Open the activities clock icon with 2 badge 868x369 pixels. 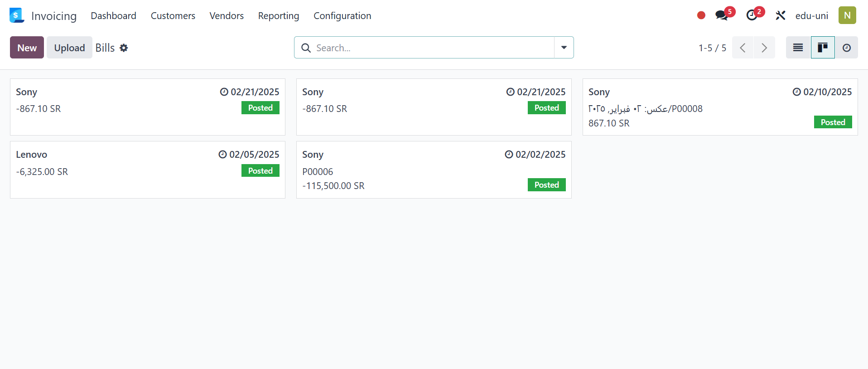[x=752, y=15]
